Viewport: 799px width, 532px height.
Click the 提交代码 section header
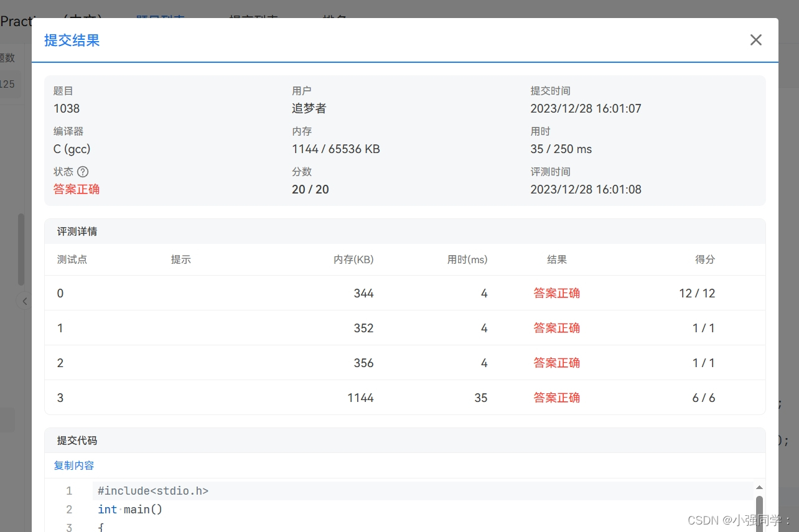pos(405,441)
